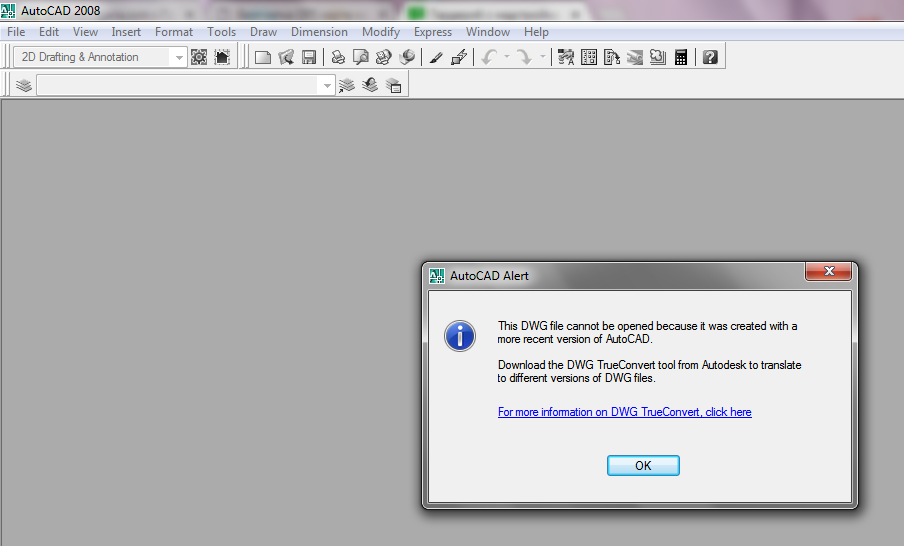The image size is (904, 546).
Task: Click OK in the AutoCAD Alert dialog
Action: click(x=643, y=465)
